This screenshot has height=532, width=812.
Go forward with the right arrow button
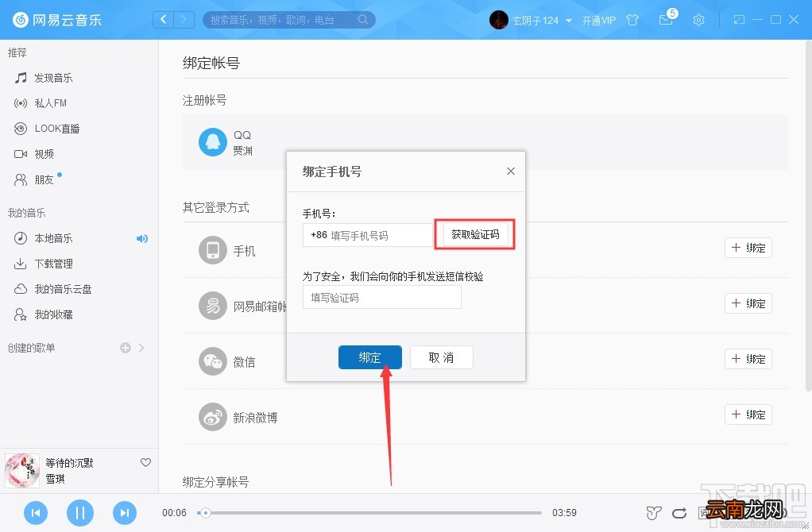[184, 20]
